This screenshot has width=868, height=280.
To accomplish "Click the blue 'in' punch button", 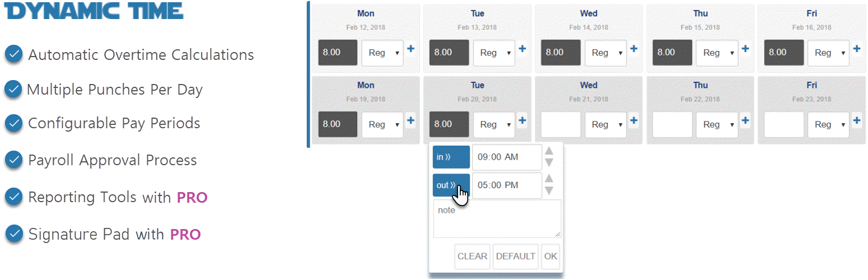I will [x=451, y=157].
